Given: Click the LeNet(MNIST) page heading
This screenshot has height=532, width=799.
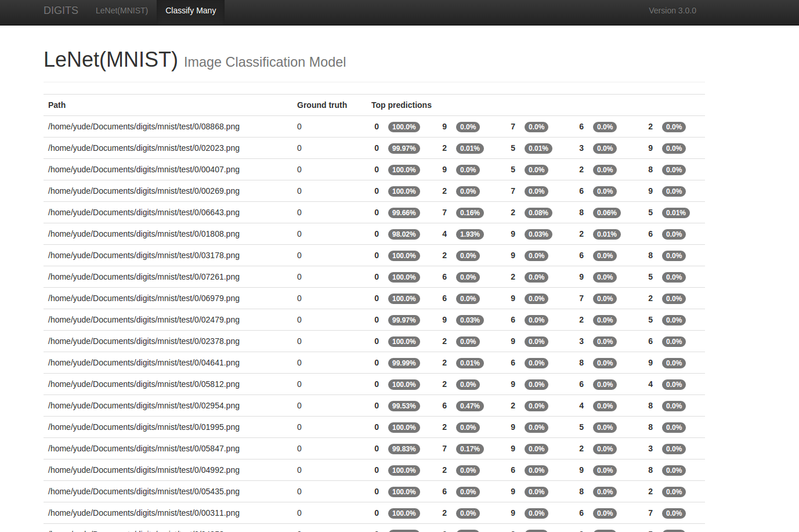Looking at the screenshot, I should pyautogui.click(x=111, y=60).
